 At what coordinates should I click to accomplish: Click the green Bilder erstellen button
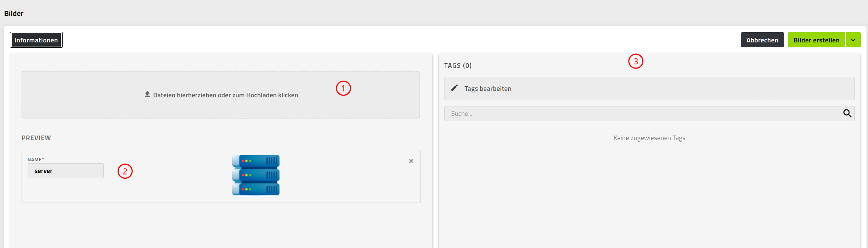click(x=817, y=40)
